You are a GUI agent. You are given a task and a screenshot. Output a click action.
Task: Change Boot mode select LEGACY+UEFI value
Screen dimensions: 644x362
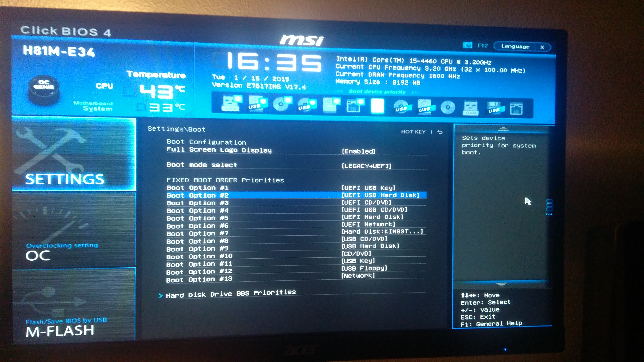367,166
